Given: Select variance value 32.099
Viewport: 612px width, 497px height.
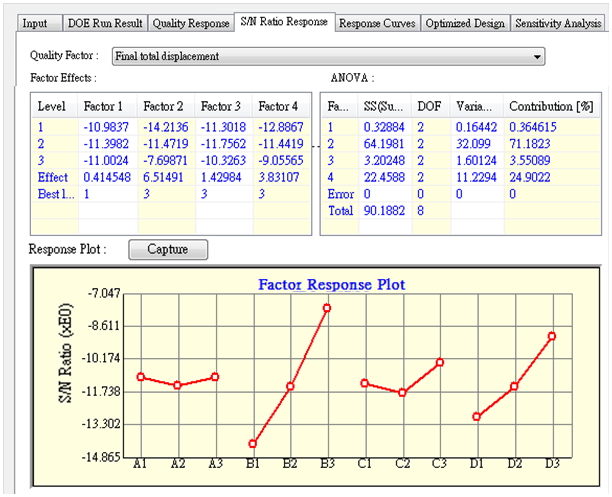Looking at the screenshot, I should (x=473, y=144).
